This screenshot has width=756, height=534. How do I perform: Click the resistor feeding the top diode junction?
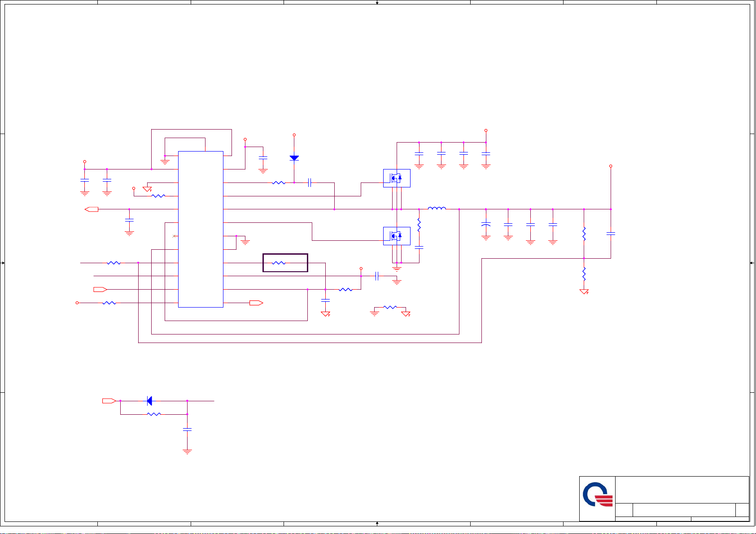point(279,182)
